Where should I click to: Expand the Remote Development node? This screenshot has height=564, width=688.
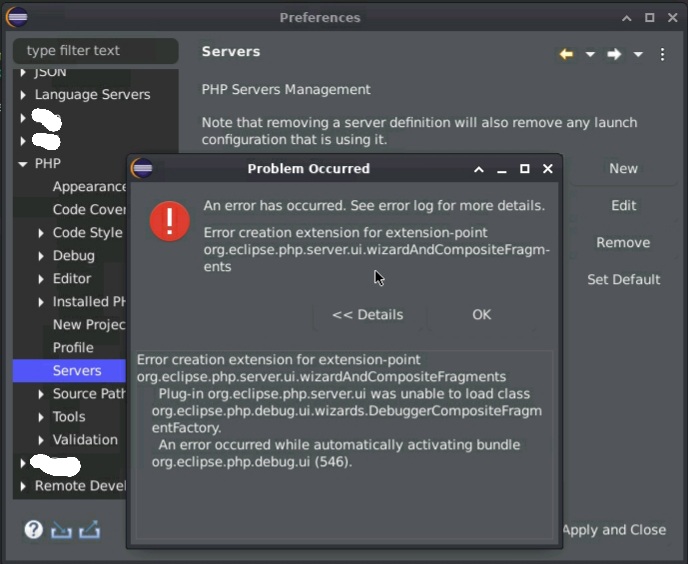click(x=23, y=486)
